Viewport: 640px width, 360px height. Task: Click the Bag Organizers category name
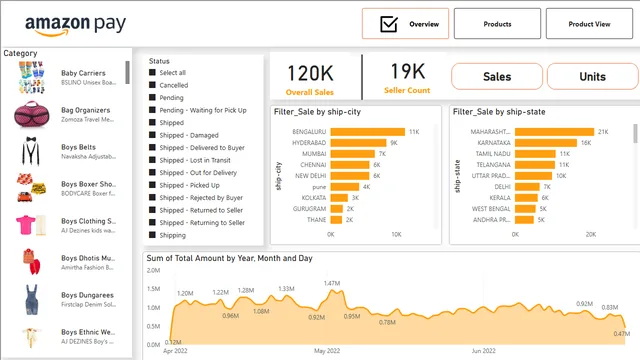[x=86, y=110]
